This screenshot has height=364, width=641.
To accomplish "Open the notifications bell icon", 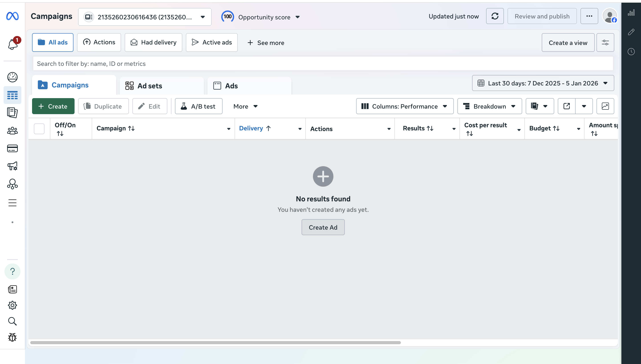I will click(12, 44).
